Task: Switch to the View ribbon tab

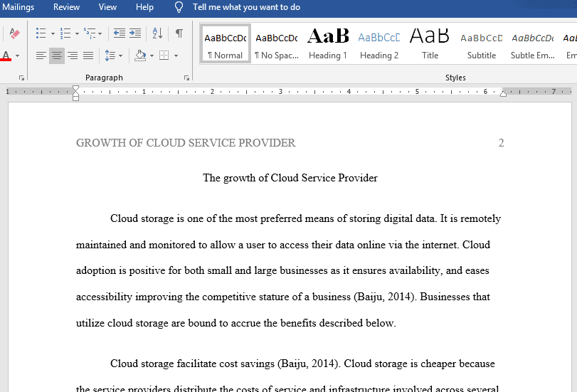Action: point(107,7)
